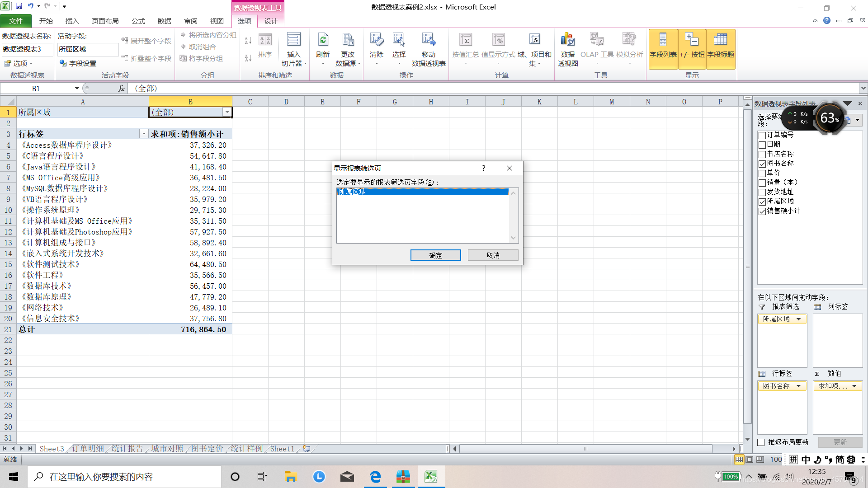Click the 确定 button in the dialog
Viewport: 868px width, 488px height.
(435, 255)
